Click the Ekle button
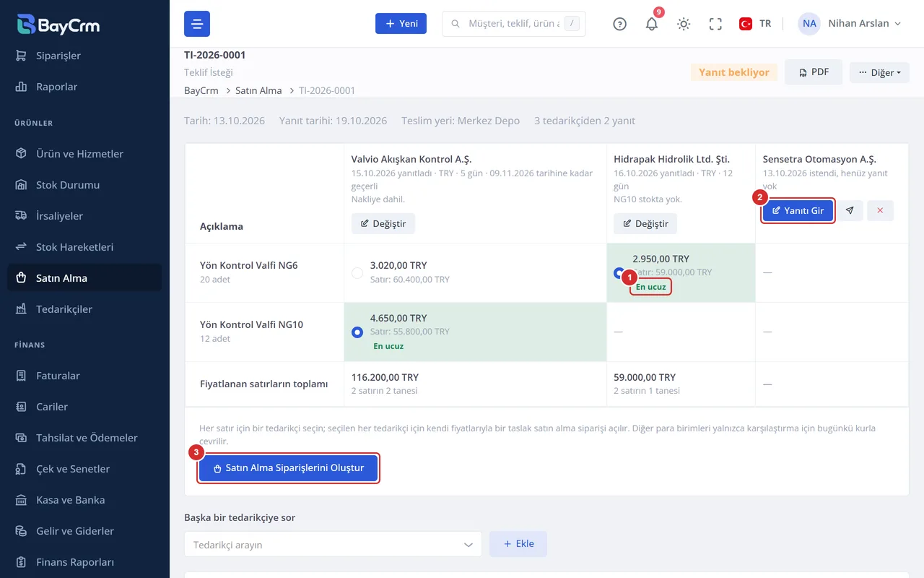The image size is (924, 578). click(x=518, y=544)
